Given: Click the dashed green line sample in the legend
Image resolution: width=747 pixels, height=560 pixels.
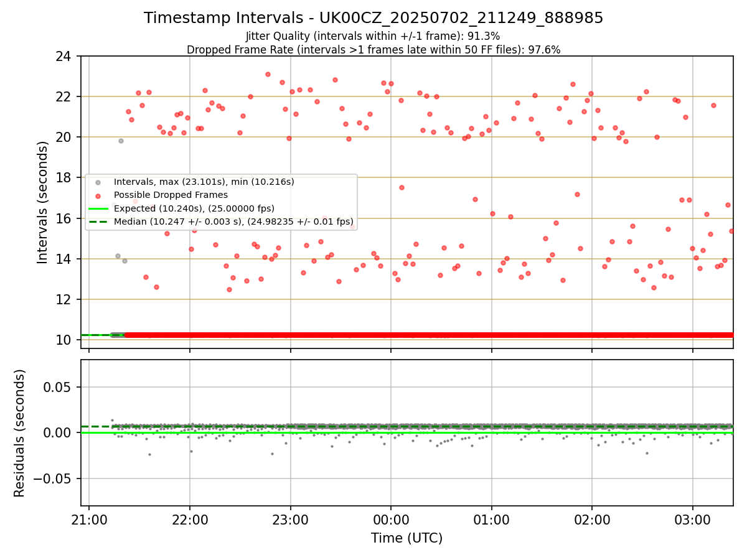Looking at the screenshot, I should [x=98, y=222].
